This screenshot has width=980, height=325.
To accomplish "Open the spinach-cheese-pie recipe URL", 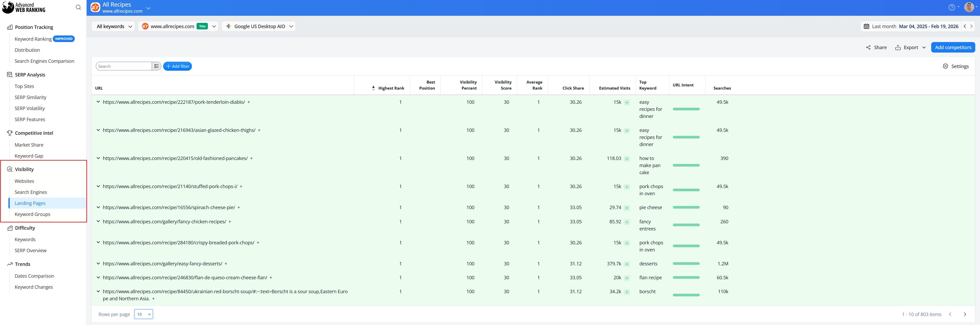I will click(169, 208).
